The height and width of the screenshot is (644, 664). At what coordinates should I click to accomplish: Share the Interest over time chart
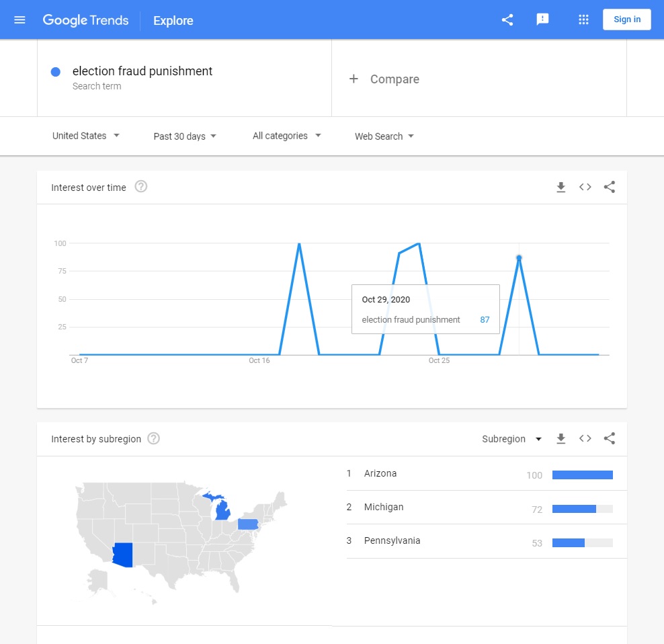[609, 187]
